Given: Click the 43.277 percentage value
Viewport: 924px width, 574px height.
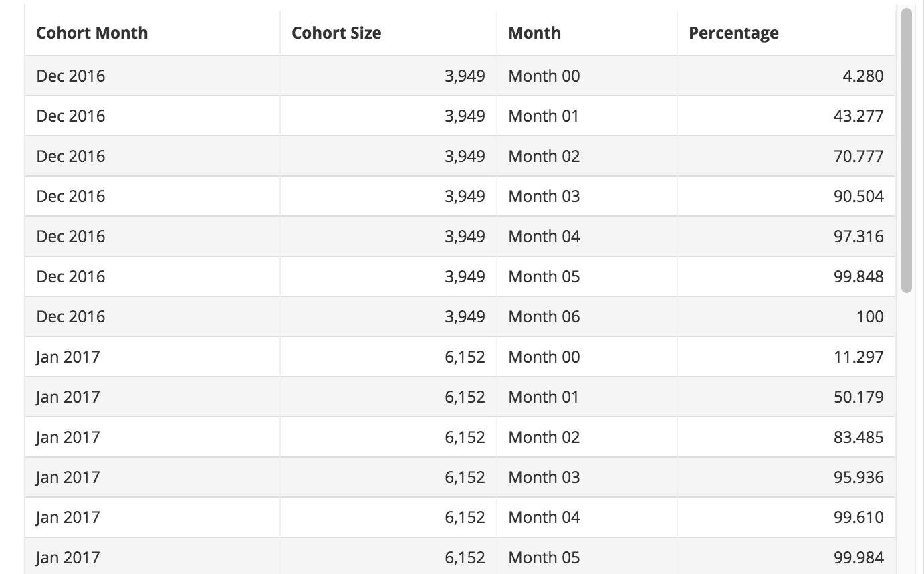Looking at the screenshot, I should tap(858, 116).
